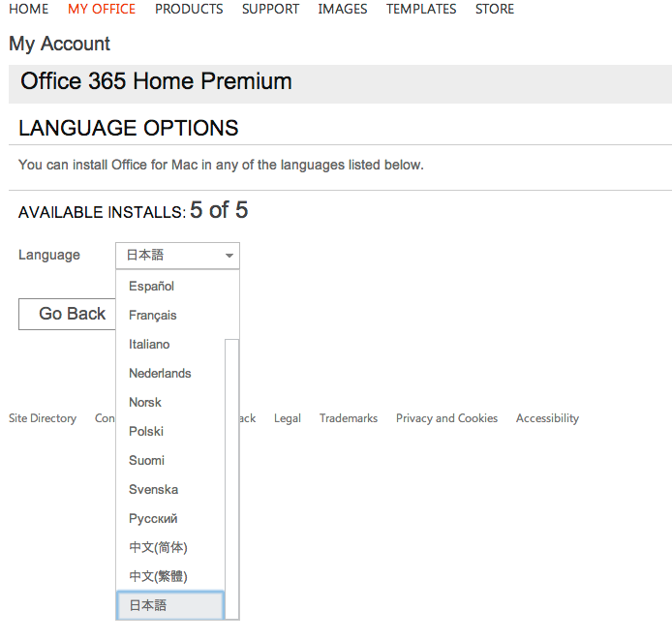The height and width of the screenshot is (641, 672).
Task: Click the LANGUAGE OPTIONS heading
Action: click(x=128, y=128)
